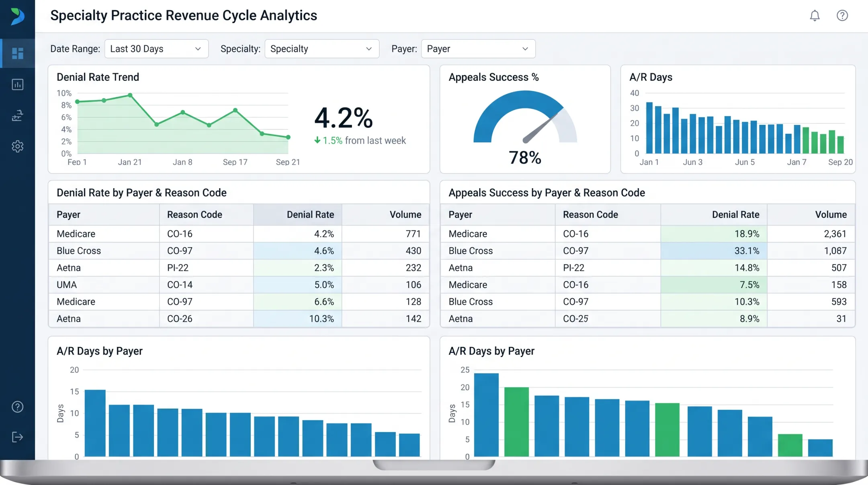The image size is (868, 485).
Task: Click the tallest bar in left A/R Days by Payer
Action: (x=95, y=423)
